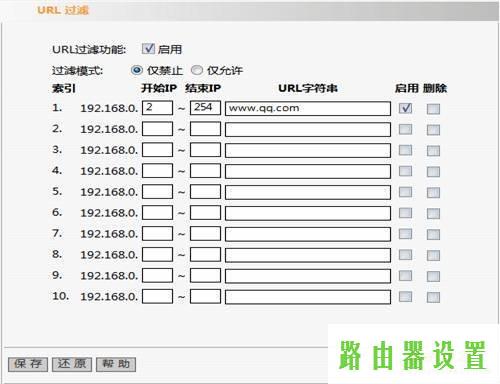Click row 7 start IP field
Viewport: 500px width, 384px height.
coord(157,234)
